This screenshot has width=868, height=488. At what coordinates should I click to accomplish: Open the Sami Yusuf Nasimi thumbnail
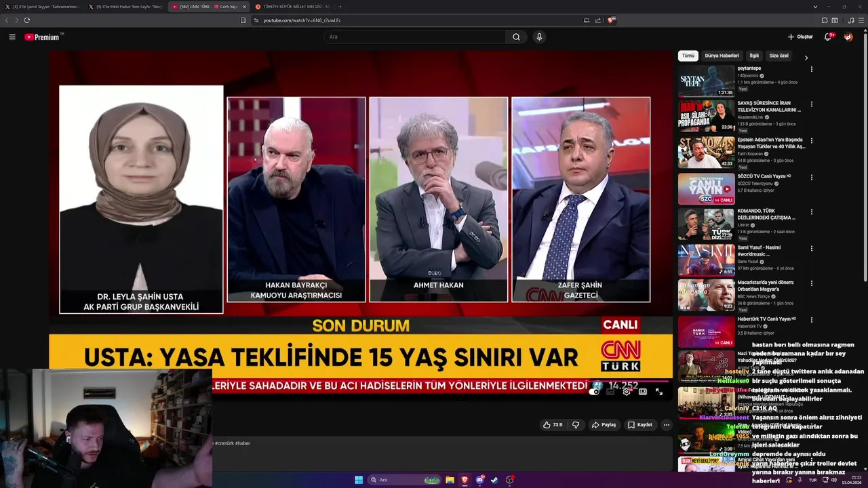click(x=706, y=260)
